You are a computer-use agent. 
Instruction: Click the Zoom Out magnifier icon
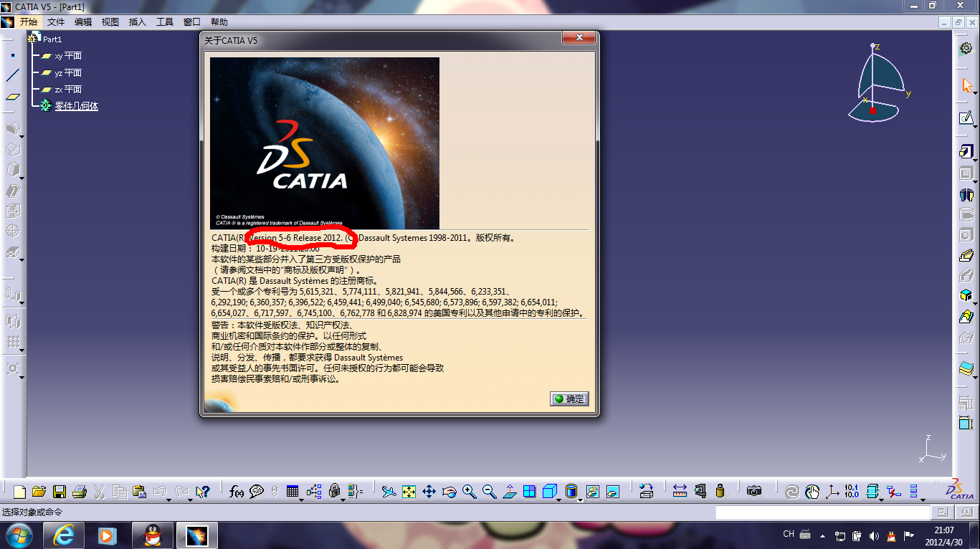[x=490, y=492]
